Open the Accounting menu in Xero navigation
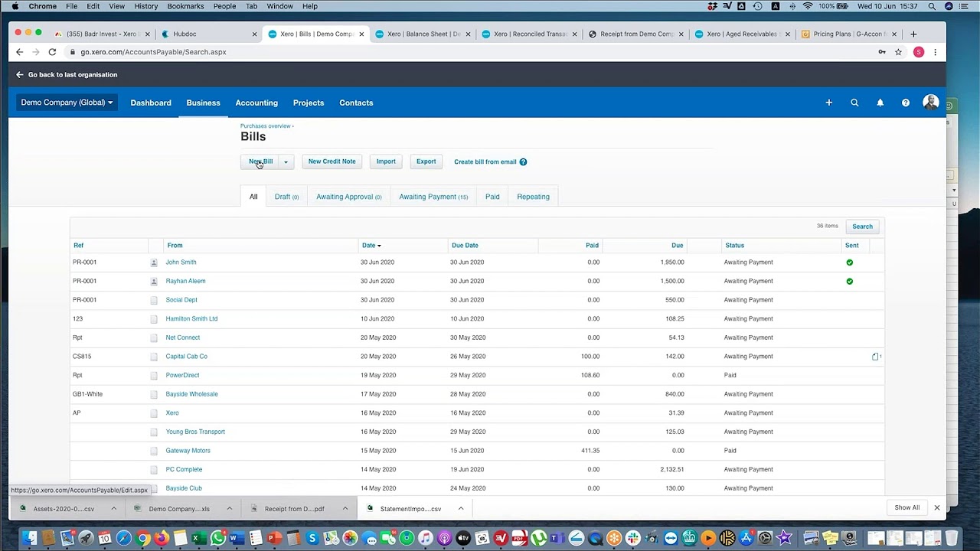The height and width of the screenshot is (551, 980). tap(256, 103)
